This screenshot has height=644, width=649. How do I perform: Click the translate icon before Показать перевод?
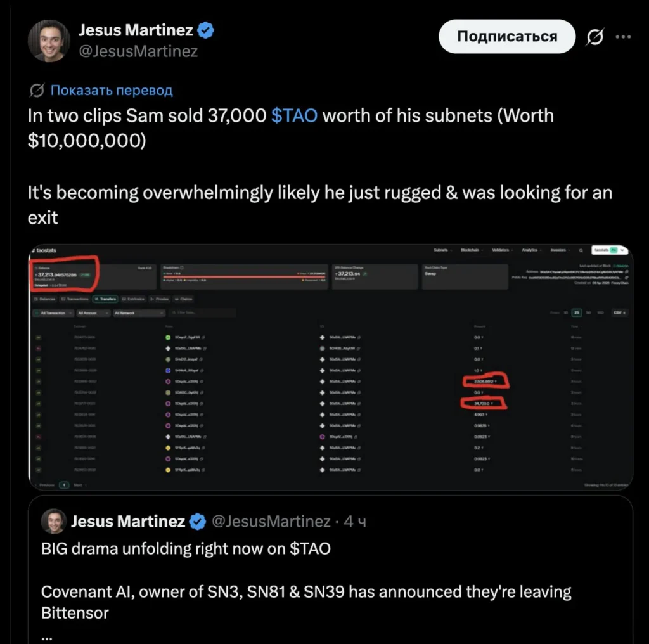pos(37,91)
